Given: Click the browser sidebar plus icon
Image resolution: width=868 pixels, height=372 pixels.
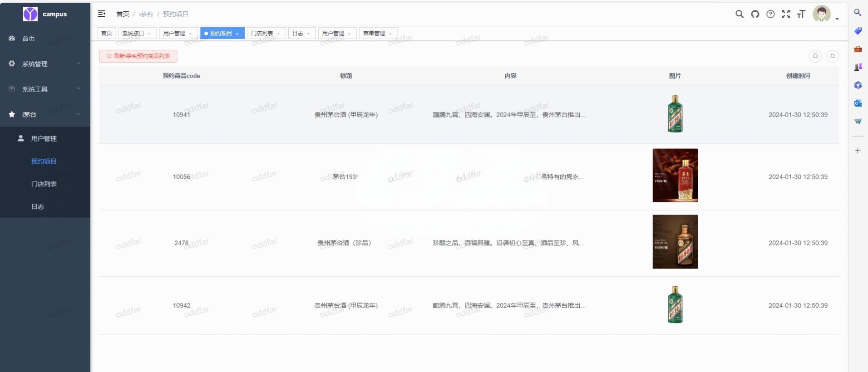Looking at the screenshot, I should click(x=858, y=151).
